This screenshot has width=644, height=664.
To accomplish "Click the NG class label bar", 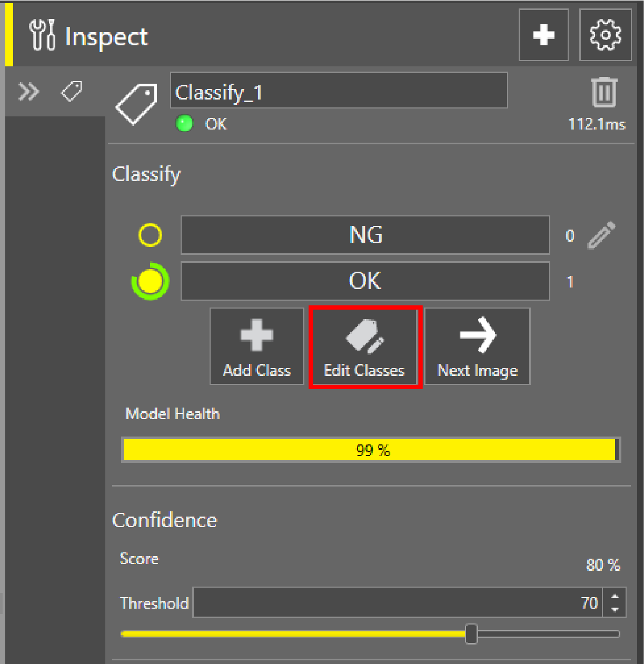I will (x=365, y=235).
